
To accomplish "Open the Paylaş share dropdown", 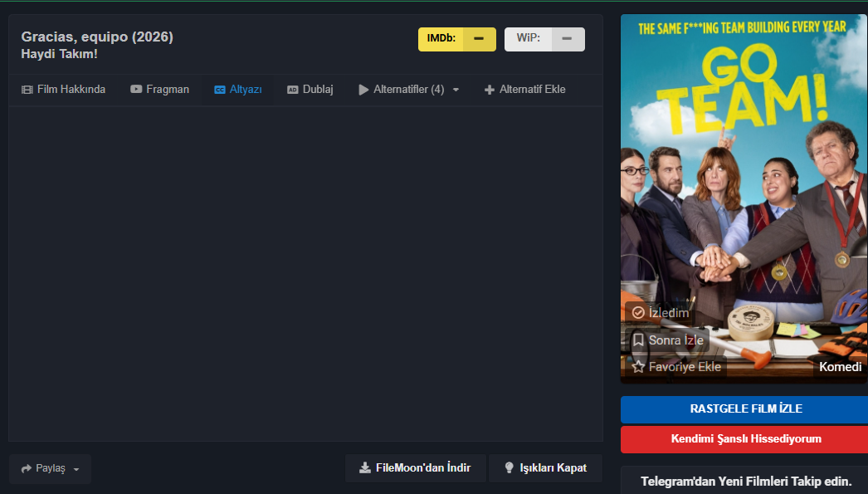I will [50, 468].
